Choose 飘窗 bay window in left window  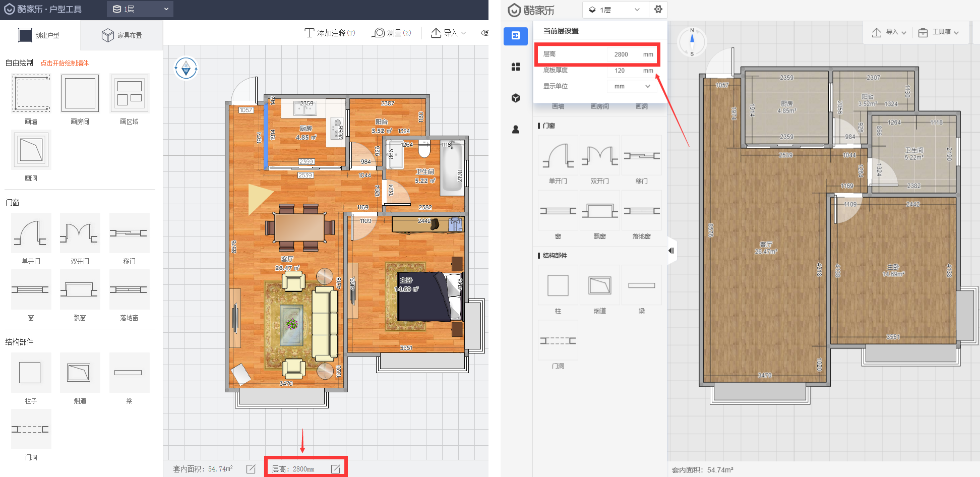point(80,289)
